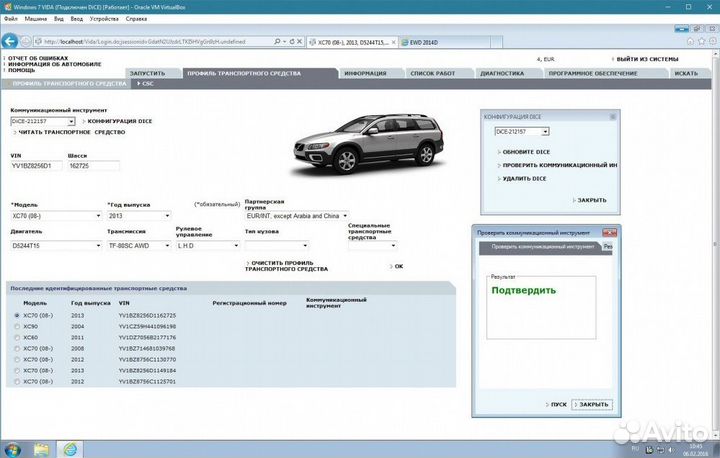
Task: Click ИНФОРМАЦИЯ ОБ АВТОМОБИЛЕ link
Action: click(x=54, y=64)
